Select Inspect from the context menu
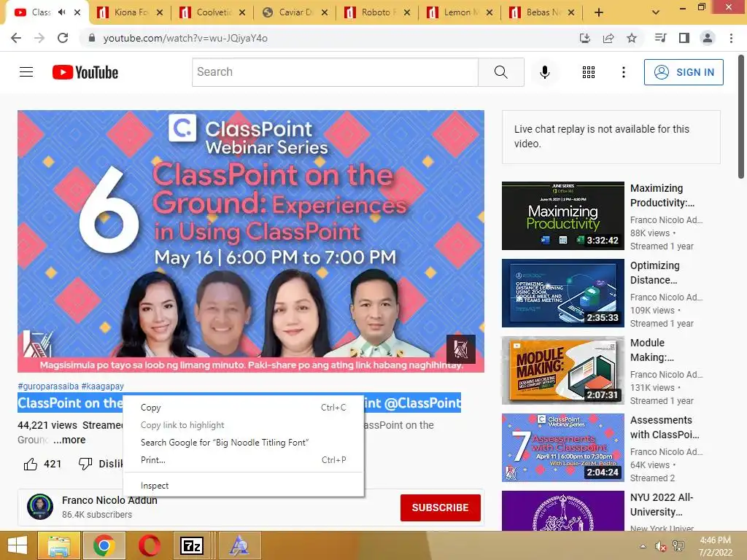 244,485
